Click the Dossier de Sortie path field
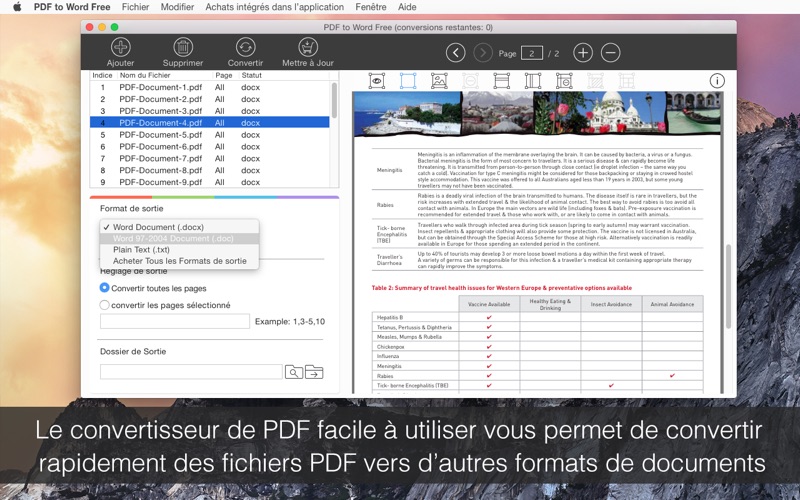This screenshot has width=800, height=500. 191,372
